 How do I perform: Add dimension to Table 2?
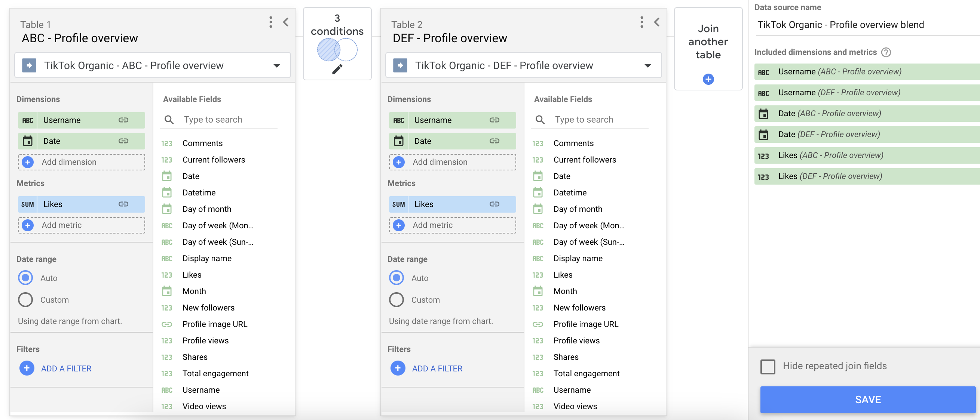[452, 162]
